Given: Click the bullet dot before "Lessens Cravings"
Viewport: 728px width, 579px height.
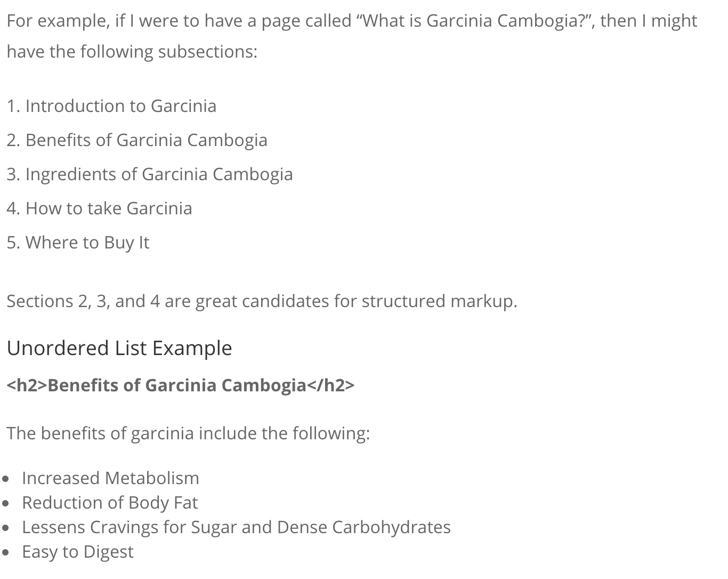Looking at the screenshot, I should click(x=6, y=528).
